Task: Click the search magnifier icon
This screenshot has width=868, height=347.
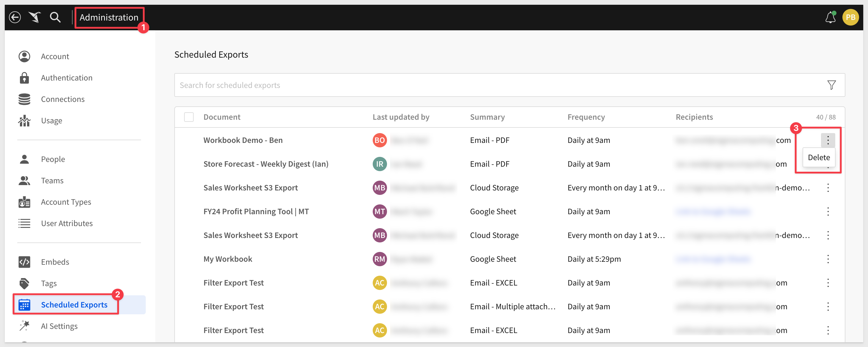Action: [x=55, y=17]
